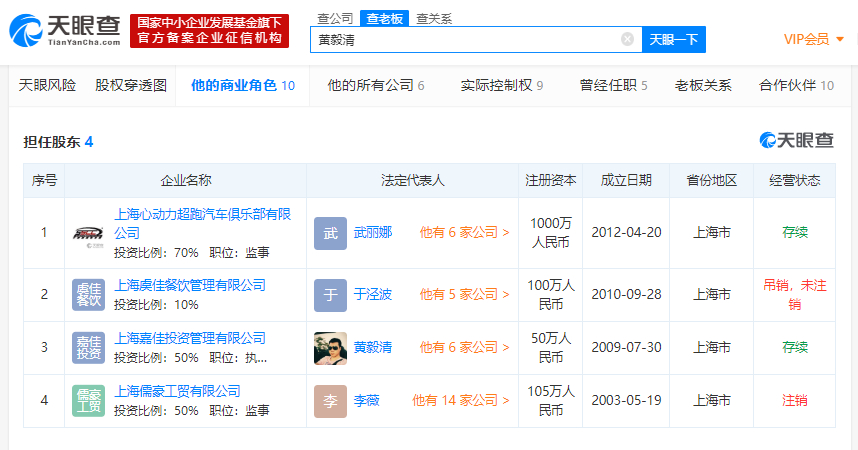The image size is (858, 450).
Task: Expand 黄毅清's 他有 6 家公司 link
Action: (464, 348)
